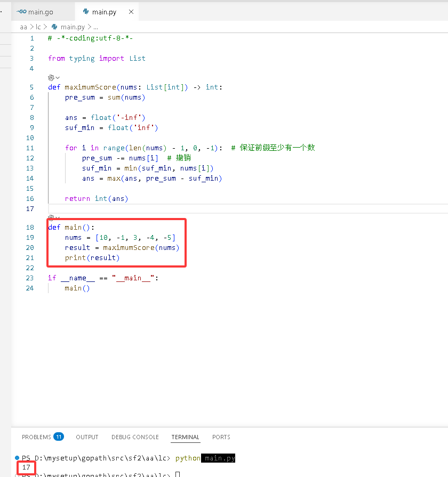Click the problems count badge 11
The image size is (448, 477).
[59, 437]
